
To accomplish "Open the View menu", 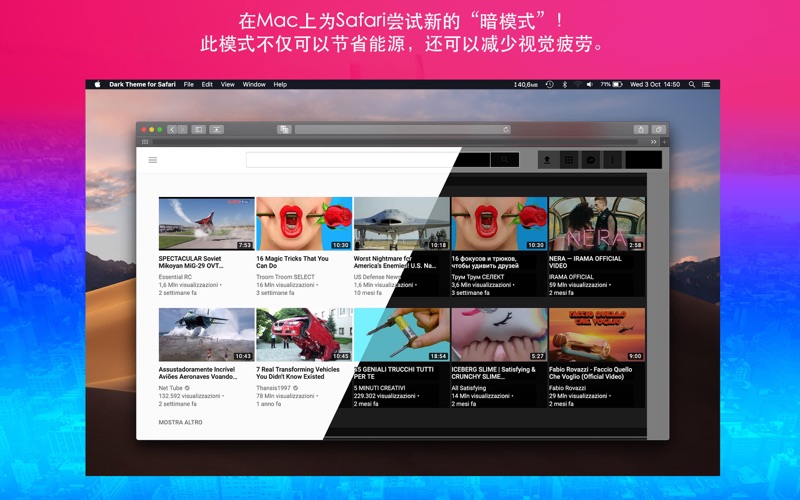I will 228,85.
